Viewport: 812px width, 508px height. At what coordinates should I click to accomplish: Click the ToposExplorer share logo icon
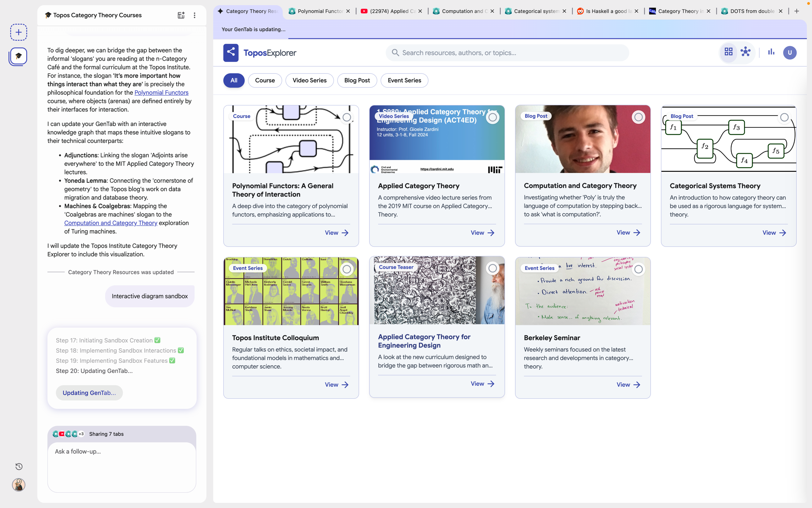click(x=231, y=52)
